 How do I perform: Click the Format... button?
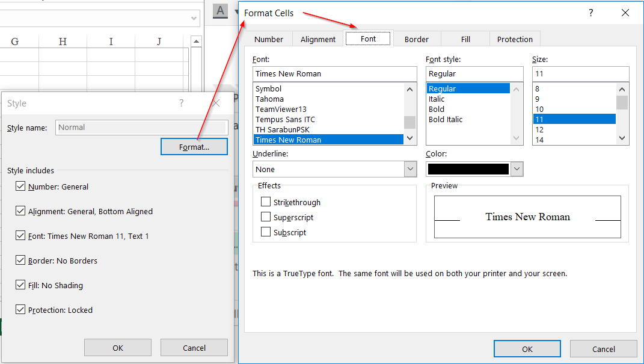194,147
